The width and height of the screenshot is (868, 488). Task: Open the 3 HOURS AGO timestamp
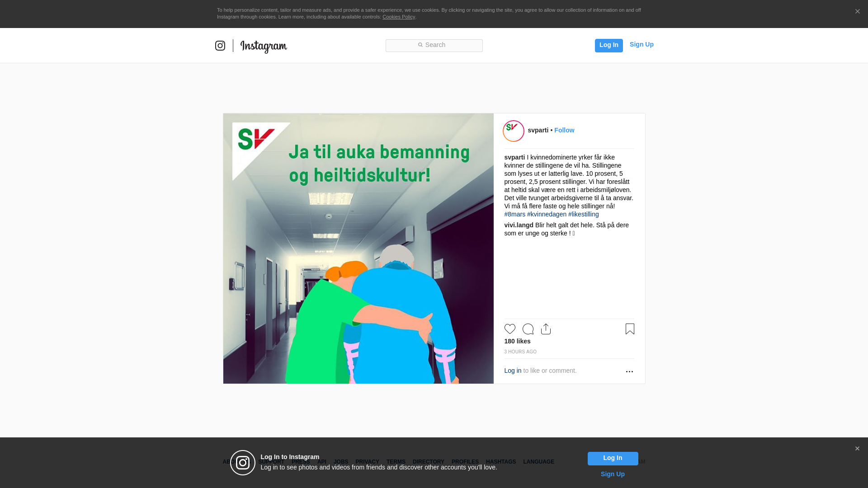pos(520,352)
